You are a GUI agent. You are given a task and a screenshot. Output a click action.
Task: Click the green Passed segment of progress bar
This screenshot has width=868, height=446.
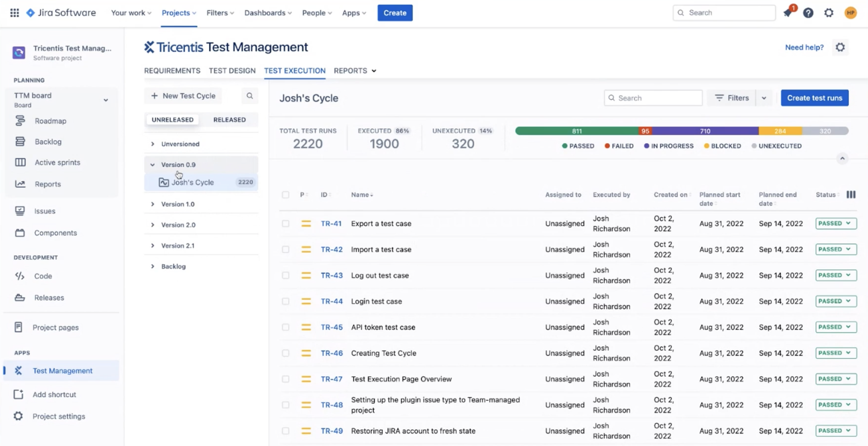coord(576,131)
